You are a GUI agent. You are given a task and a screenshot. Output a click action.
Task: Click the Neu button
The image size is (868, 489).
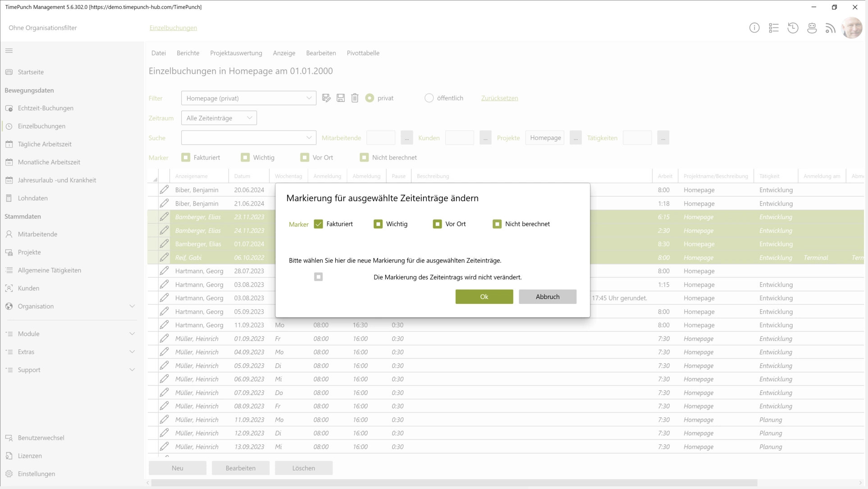coord(178,468)
